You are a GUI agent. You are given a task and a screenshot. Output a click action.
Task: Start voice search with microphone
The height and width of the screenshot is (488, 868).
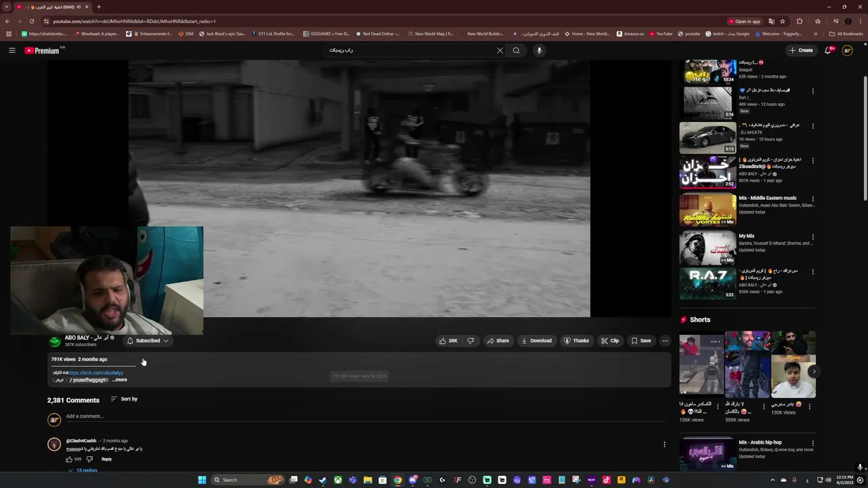[539, 50]
